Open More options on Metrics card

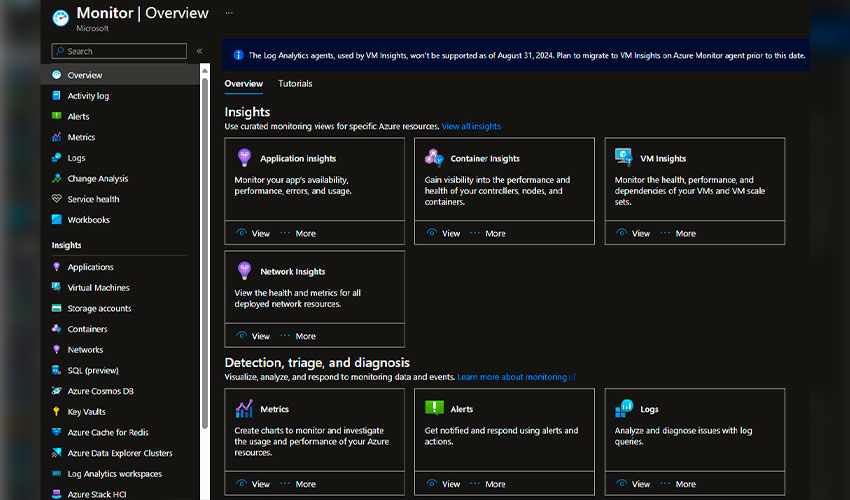tap(298, 484)
